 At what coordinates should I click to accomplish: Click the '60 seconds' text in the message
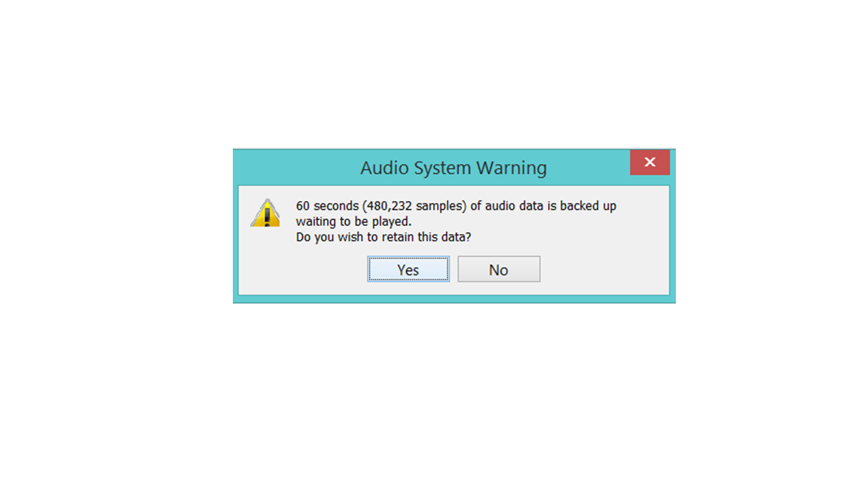pos(327,206)
